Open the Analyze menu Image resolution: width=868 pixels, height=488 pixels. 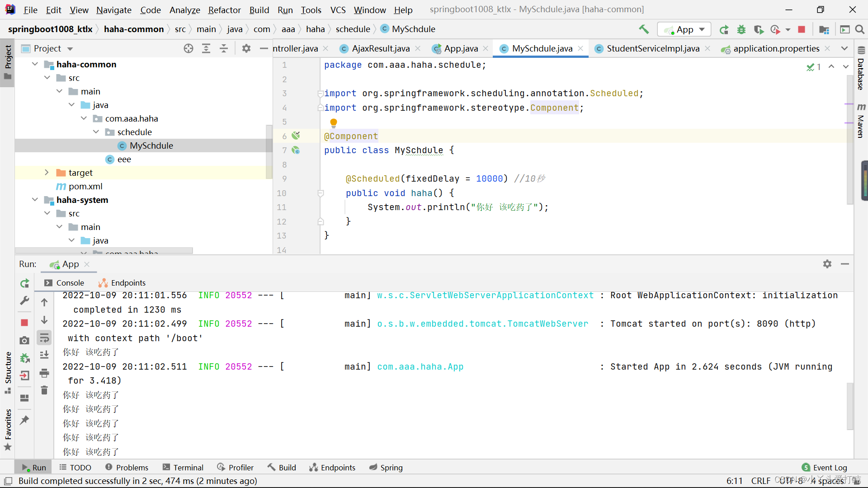tap(184, 9)
